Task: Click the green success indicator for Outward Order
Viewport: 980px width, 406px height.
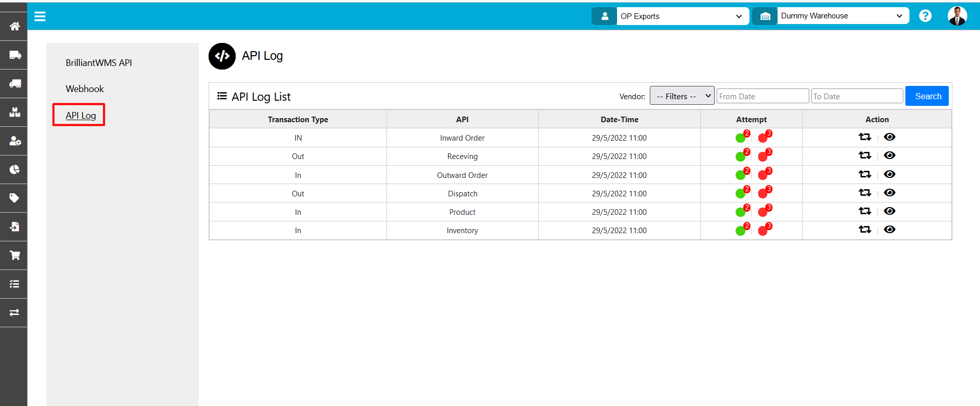Action: 740,175
